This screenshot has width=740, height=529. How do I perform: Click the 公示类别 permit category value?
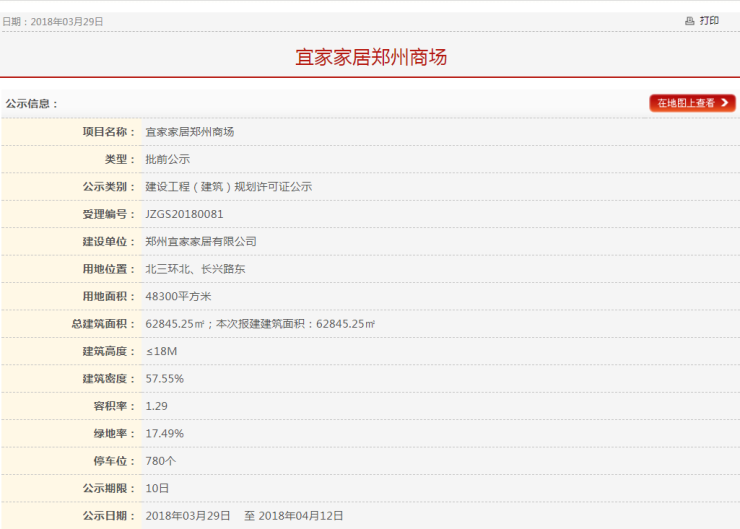click(228, 187)
